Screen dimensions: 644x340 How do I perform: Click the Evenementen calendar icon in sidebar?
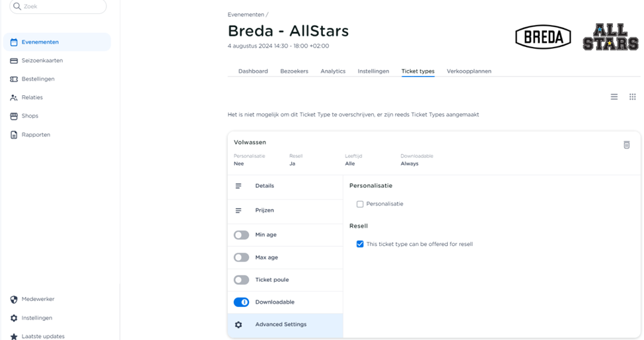(14, 42)
